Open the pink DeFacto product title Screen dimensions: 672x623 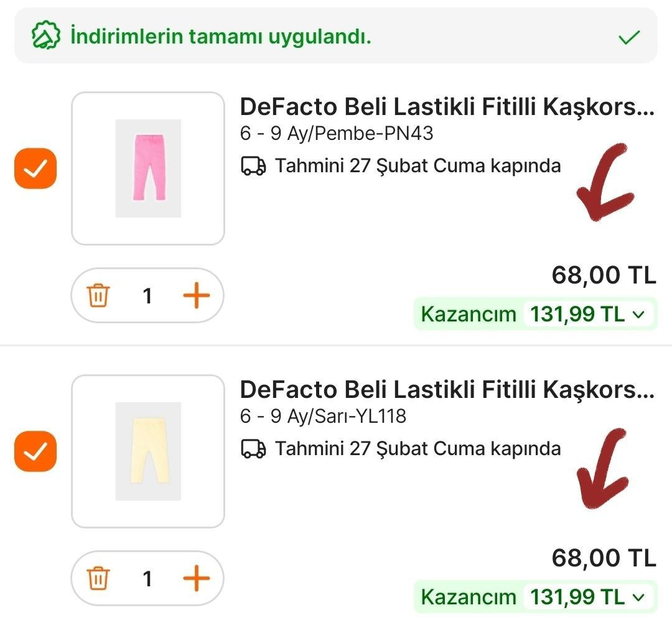click(447, 108)
